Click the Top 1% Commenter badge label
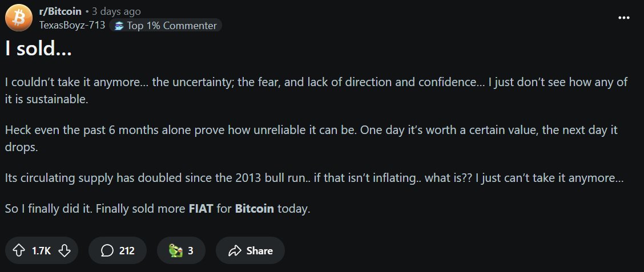 click(172, 26)
